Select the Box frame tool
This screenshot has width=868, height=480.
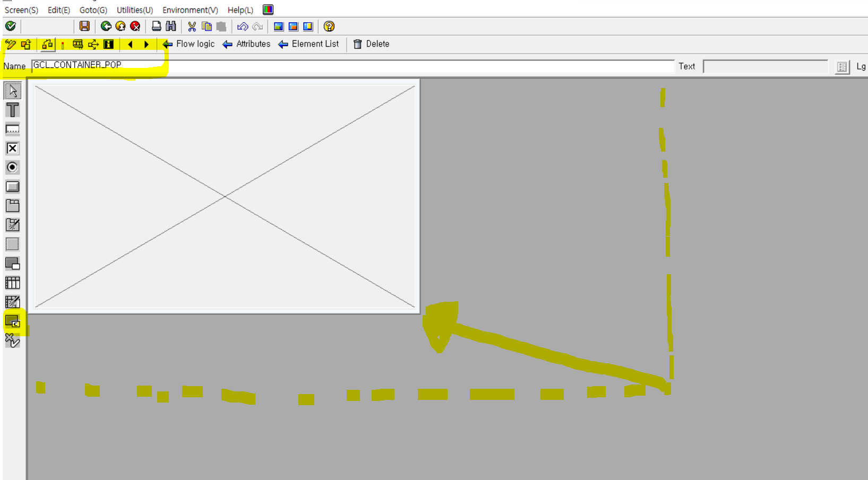coord(13,244)
